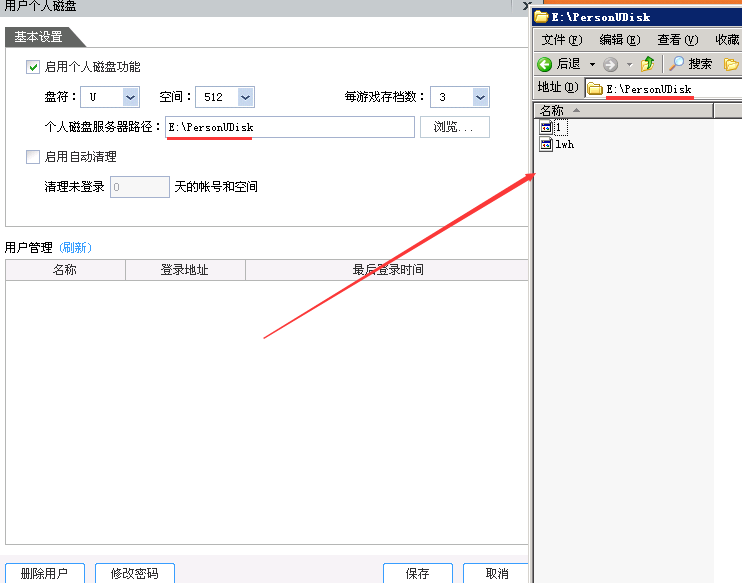Select the file icon named 1
Viewport: 742px width, 583px height.
click(546, 128)
